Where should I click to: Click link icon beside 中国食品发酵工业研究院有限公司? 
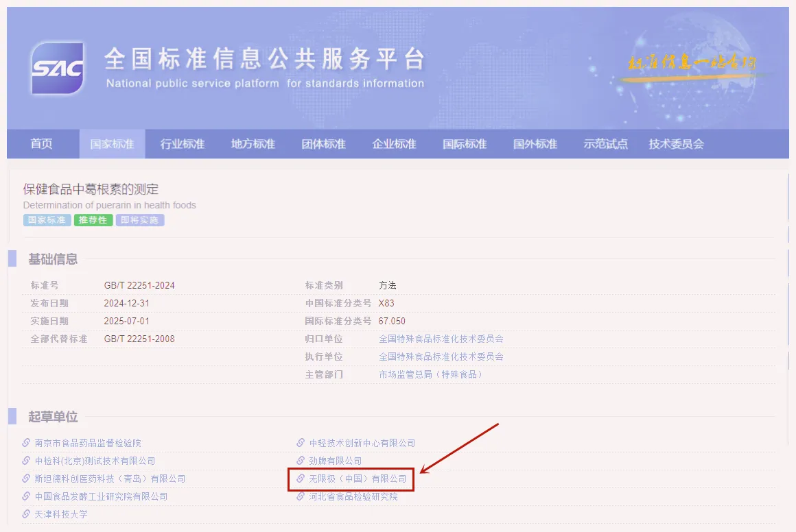(x=26, y=496)
